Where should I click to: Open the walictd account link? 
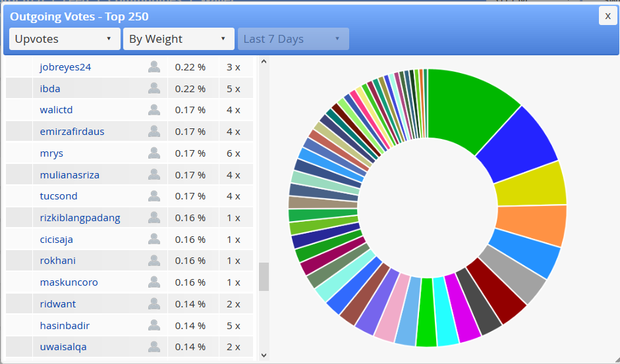click(x=56, y=110)
